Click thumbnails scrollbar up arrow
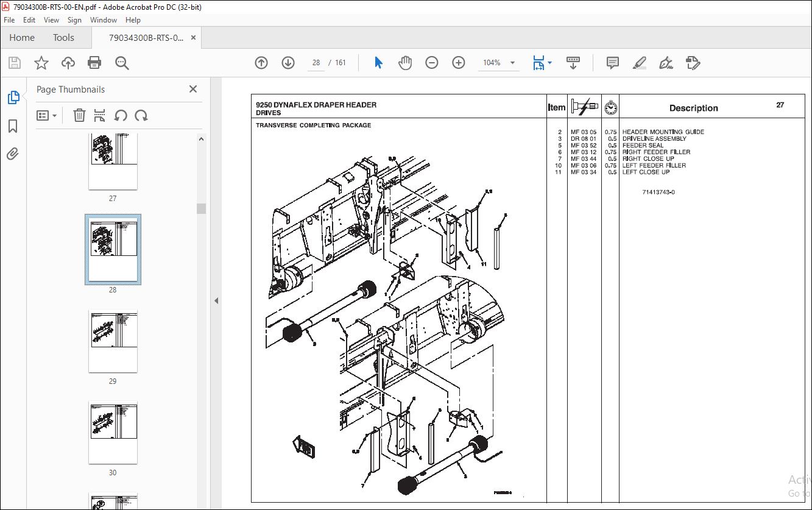Image resolution: width=812 pixels, height=510 pixels. [x=201, y=139]
